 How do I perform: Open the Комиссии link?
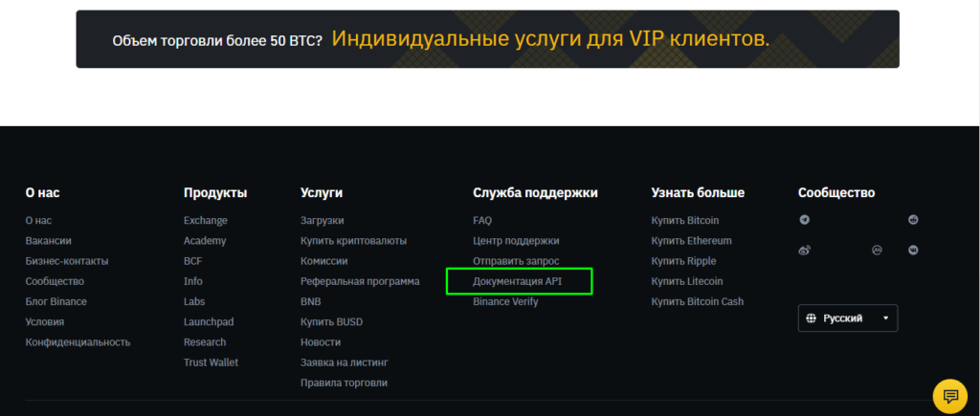(323, 261)
